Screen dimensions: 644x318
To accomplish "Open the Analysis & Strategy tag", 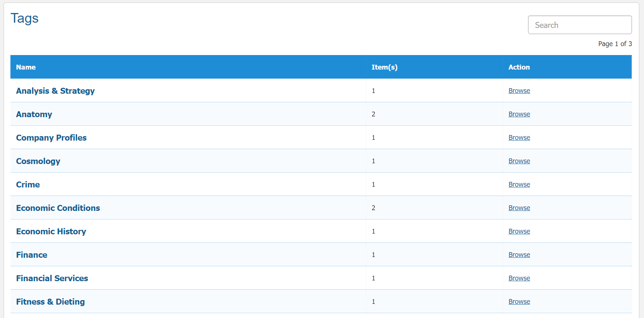I will (x=55, y=91).
